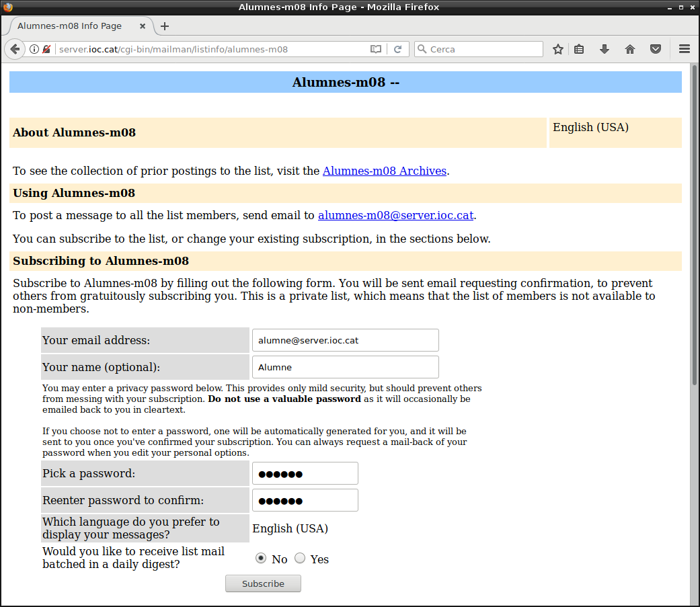Click the browser Back arrow button
Screen dimensions: 700x607
coord(14,49)
